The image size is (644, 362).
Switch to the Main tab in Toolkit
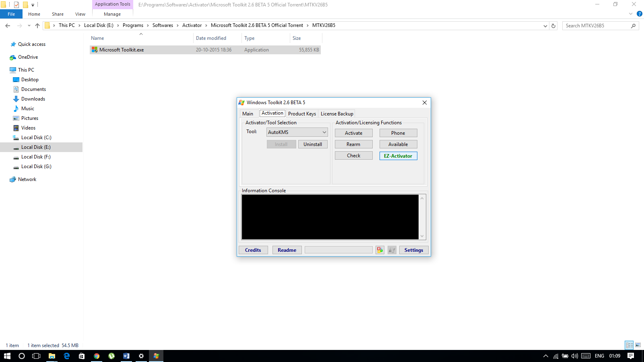(x=248, y=114)
